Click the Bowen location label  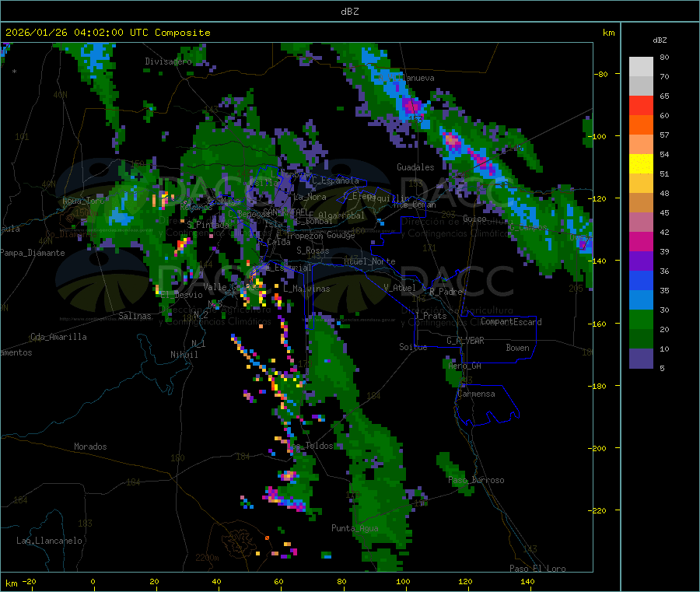517,347
